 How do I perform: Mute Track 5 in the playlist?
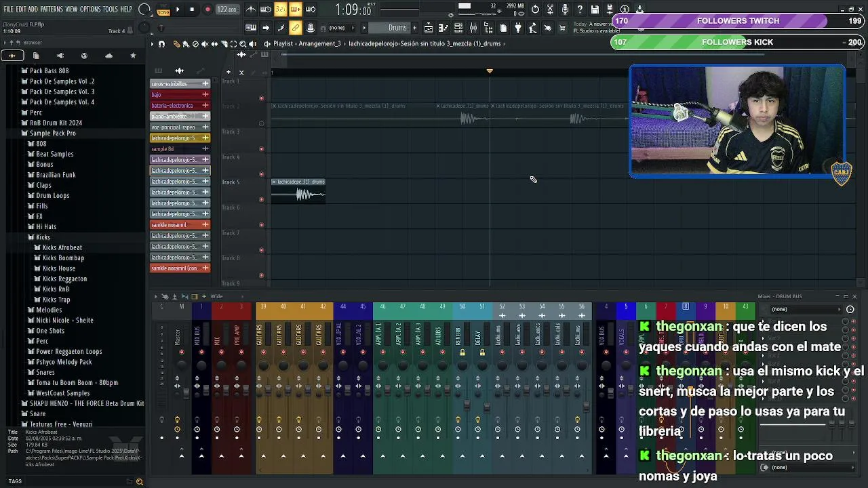click(x=262, y=199)
